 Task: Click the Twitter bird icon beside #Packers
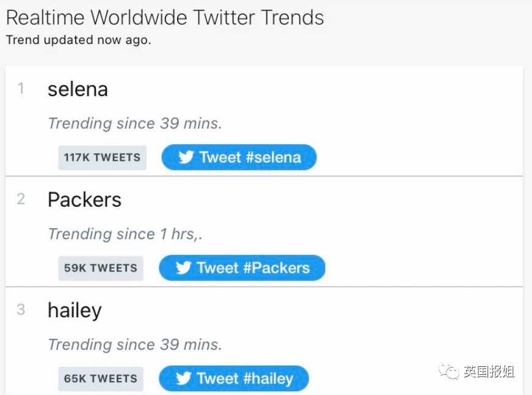tap(184, 268)
